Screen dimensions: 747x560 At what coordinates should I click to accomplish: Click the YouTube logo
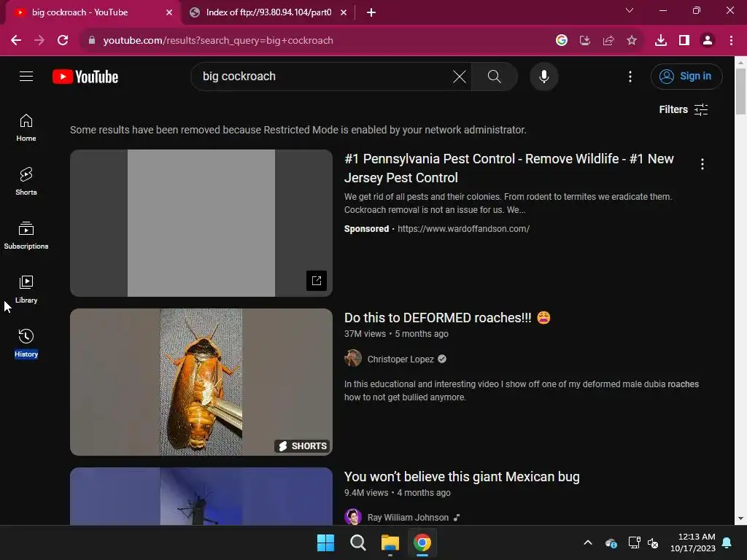click(85, 77)
